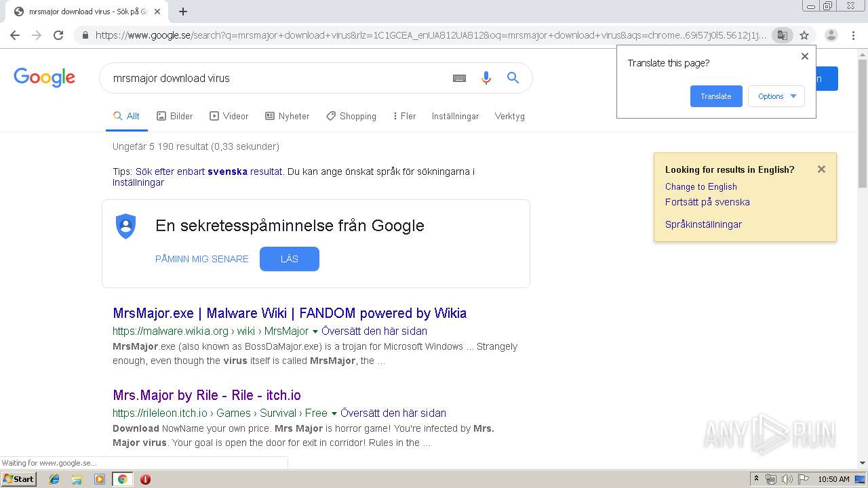The height and width of the screenshot is (488, 868).
Task: Click the blue Translate button
Action: pyautogui.click(x=716, y=96)
